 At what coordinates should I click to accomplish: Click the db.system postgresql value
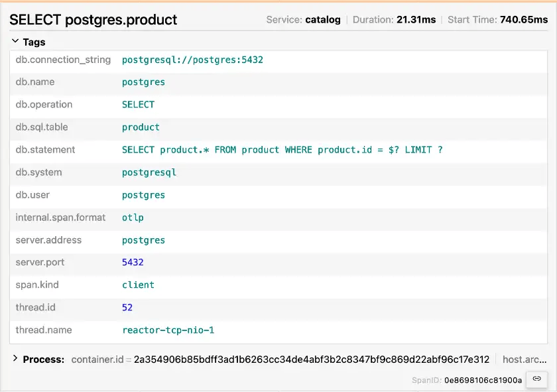pos(149,172)
